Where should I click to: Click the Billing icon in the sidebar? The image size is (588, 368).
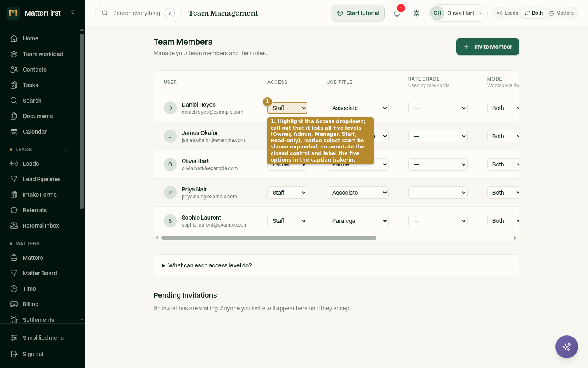14,304
